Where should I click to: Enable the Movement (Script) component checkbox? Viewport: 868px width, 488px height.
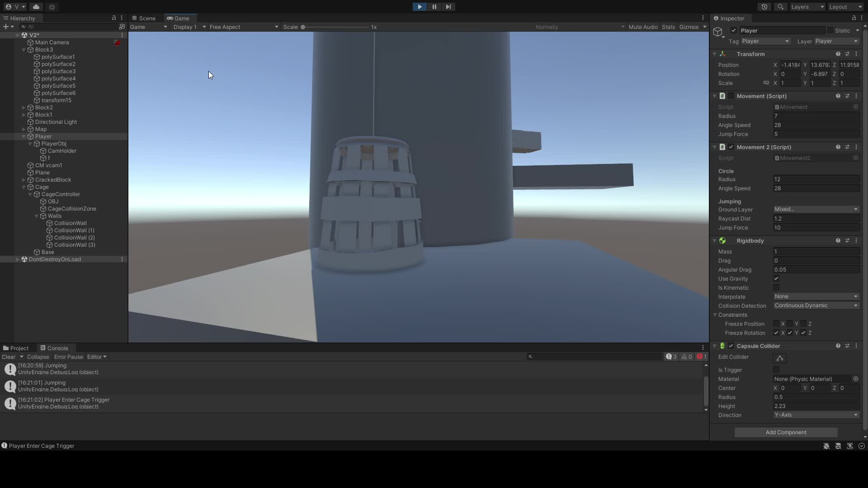731,96
